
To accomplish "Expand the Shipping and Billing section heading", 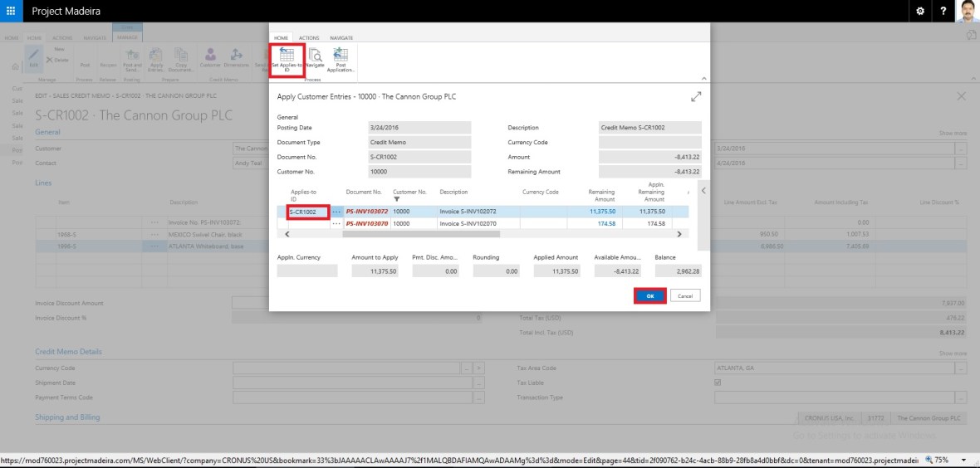I will [x=67, y=417].
